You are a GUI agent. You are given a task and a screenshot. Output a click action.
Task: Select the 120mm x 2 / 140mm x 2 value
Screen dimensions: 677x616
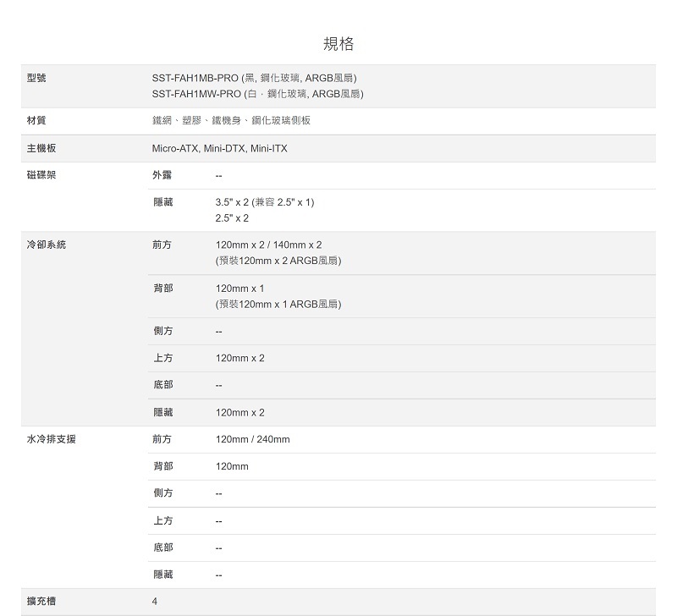268,245
